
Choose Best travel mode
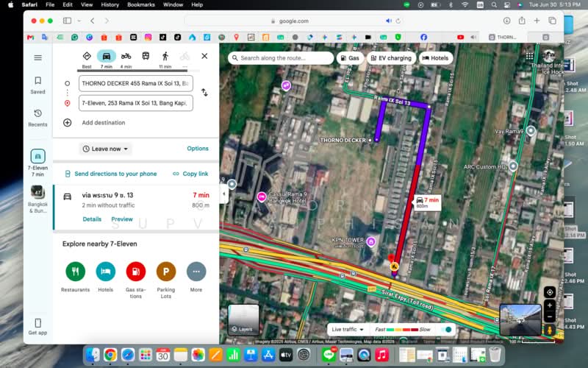pyautogui.click(x=87, y=60)
